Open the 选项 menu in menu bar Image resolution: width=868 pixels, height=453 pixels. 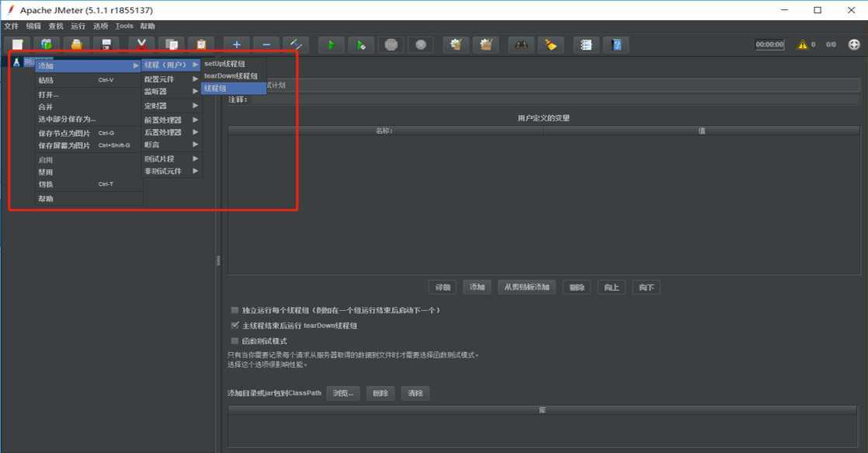point(101,26)
